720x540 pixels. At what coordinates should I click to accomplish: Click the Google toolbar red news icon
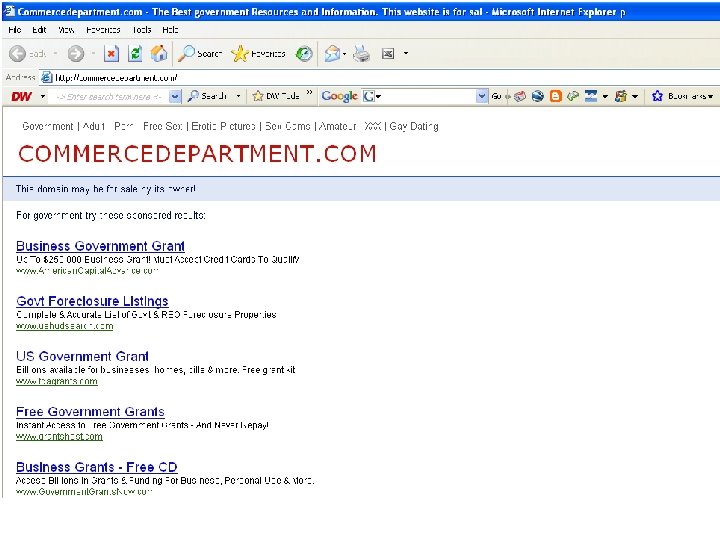[x=520, y=96]
